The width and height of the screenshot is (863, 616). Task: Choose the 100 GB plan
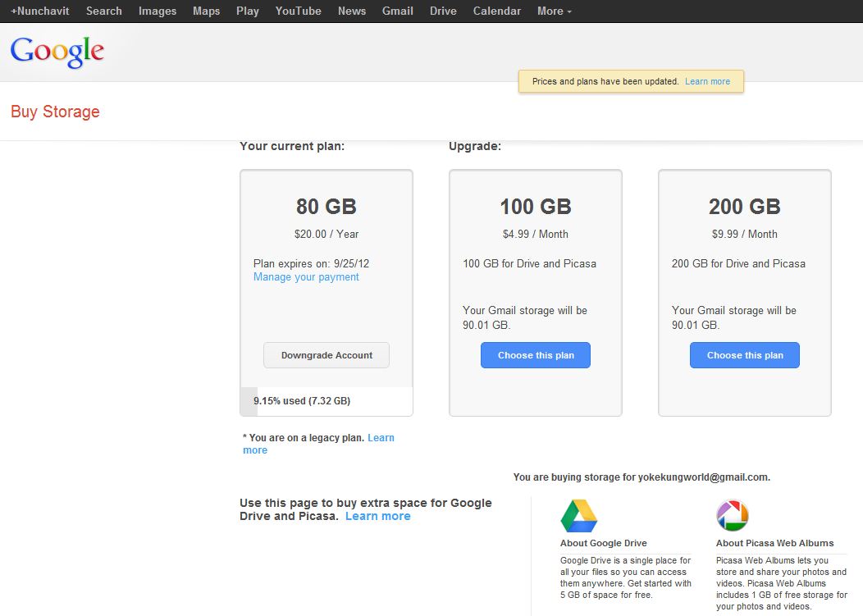pos(536,355)
